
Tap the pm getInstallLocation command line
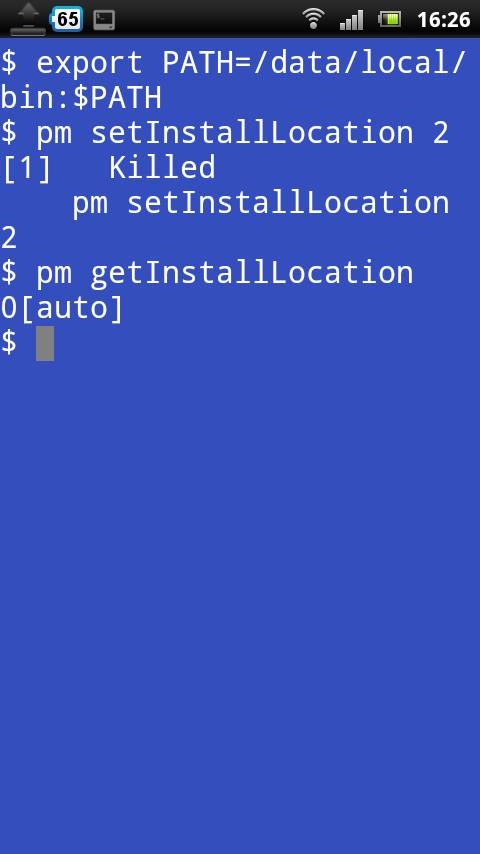pos(207,273)
